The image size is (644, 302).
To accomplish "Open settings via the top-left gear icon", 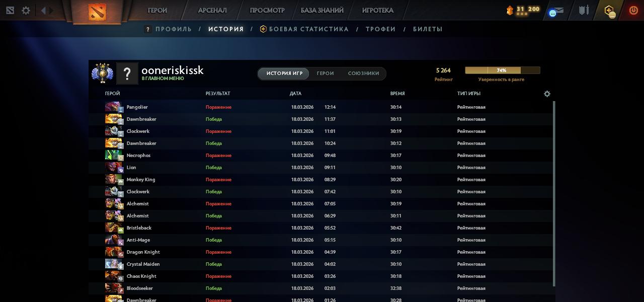I will click(x=26, y=11).
